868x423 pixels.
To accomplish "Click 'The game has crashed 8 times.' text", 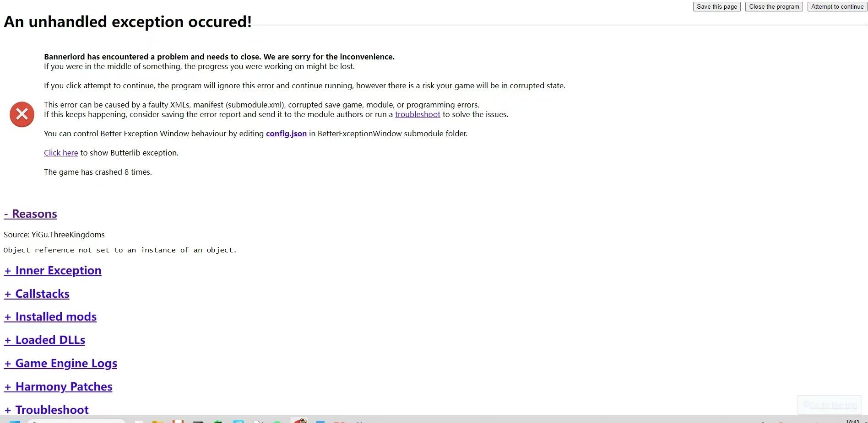I will pos(98,172).
